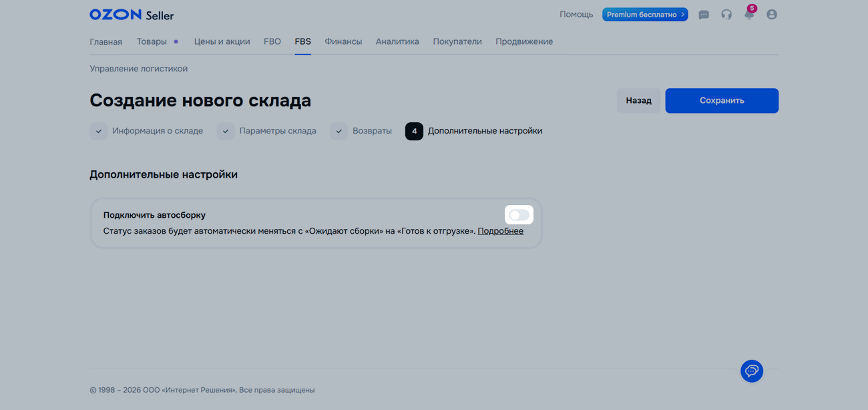Click the headset support icon
The image size is (868, 410).
pyautogui.click(x=726, y=15)
